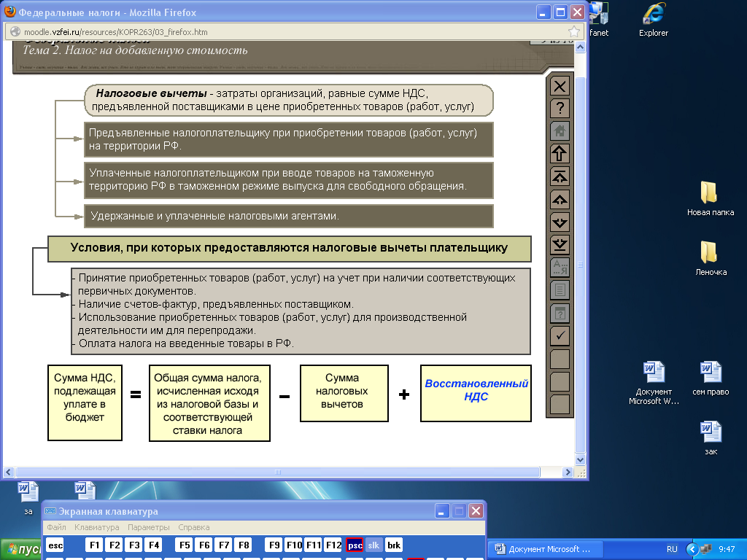Screen dimensions: 747x560
Task: Click the 9:47 clock in system tray
Action: pos(727,549)
